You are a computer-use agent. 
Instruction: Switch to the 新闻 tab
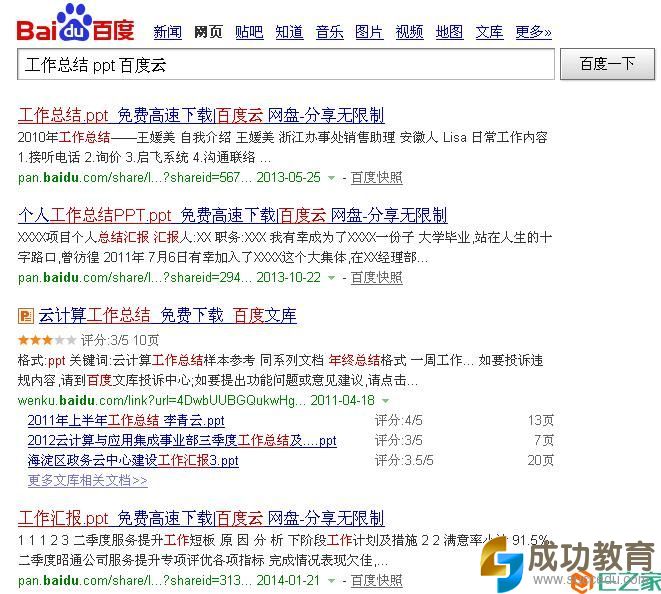pyautogui.click(x=167, y=32)
